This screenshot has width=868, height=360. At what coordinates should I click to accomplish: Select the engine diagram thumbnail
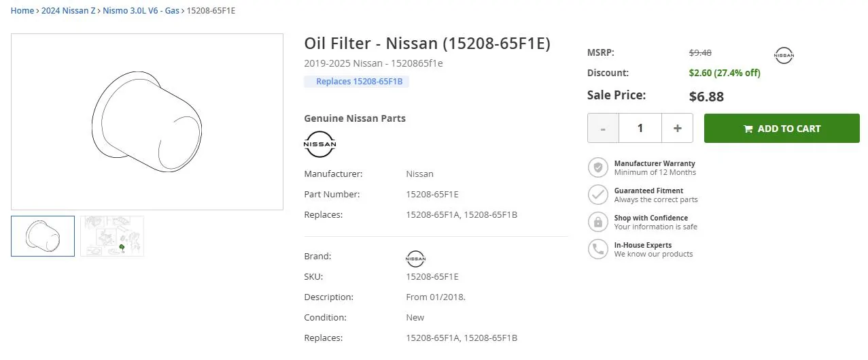click(x=112, y=236)
